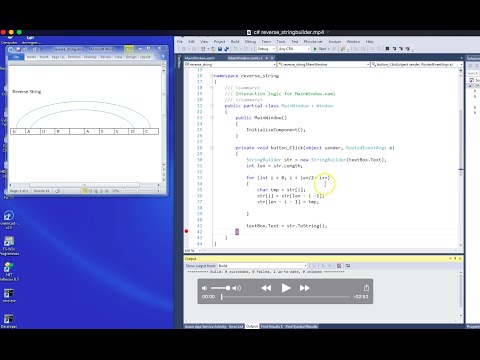Click the rewind button in the video controller

click(x=266, y=288)
